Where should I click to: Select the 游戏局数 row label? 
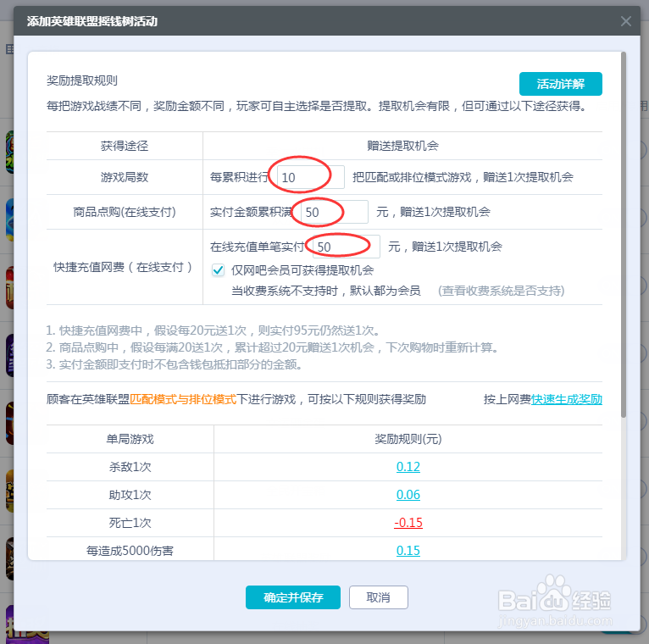point(125,177)
